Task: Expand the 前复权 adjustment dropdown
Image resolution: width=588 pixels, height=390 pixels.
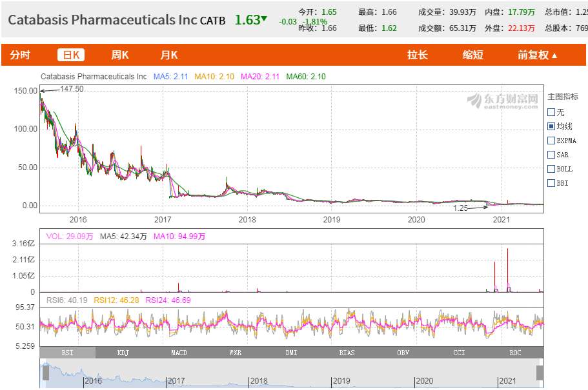Action: (537, 55)
